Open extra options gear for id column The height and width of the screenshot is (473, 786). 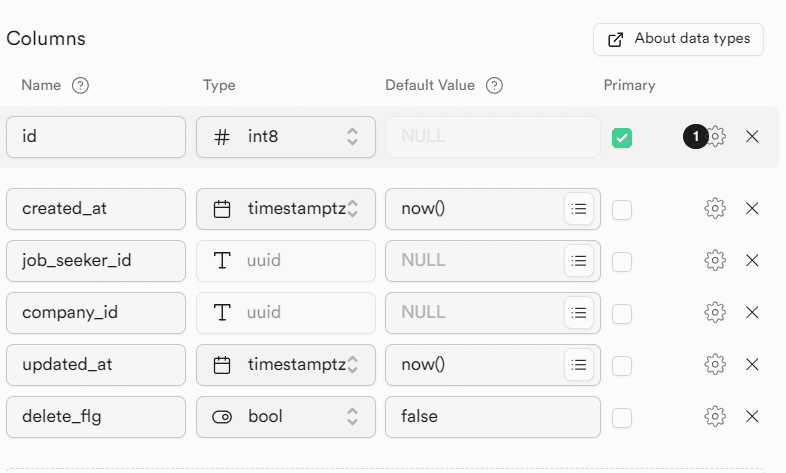[x=717, y=137]
